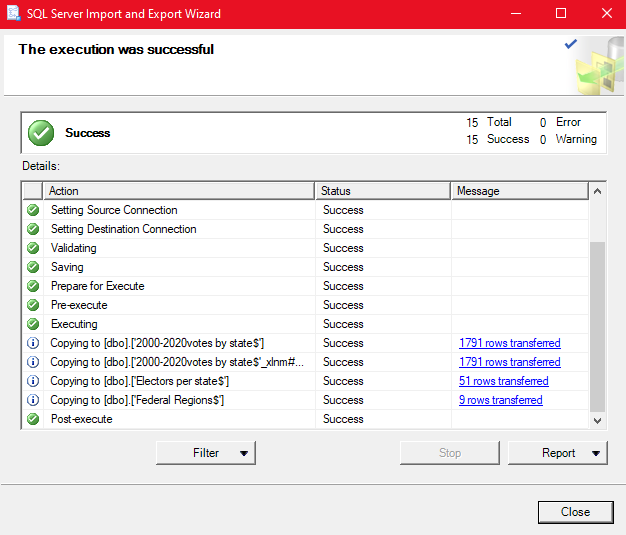Image resolution: width=626 pixels, height=535 pixels.
Task: Select the Validating row text
Action: pos(73,248)
